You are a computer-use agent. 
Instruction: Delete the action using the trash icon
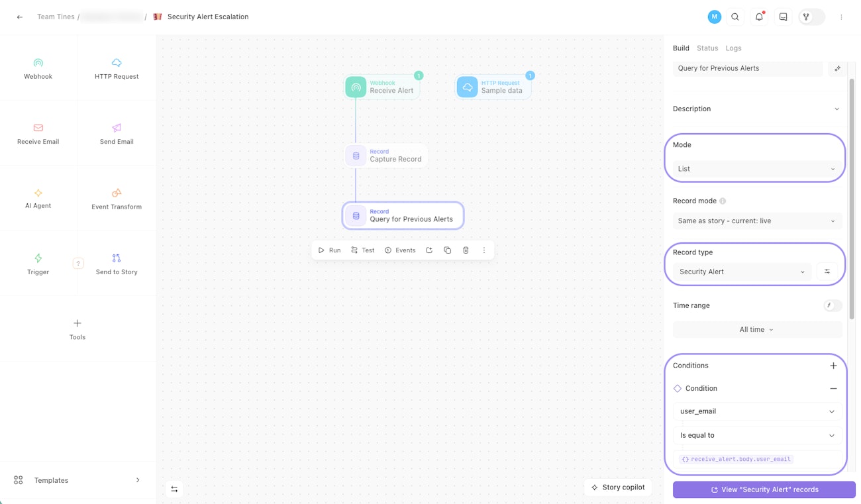466,250
